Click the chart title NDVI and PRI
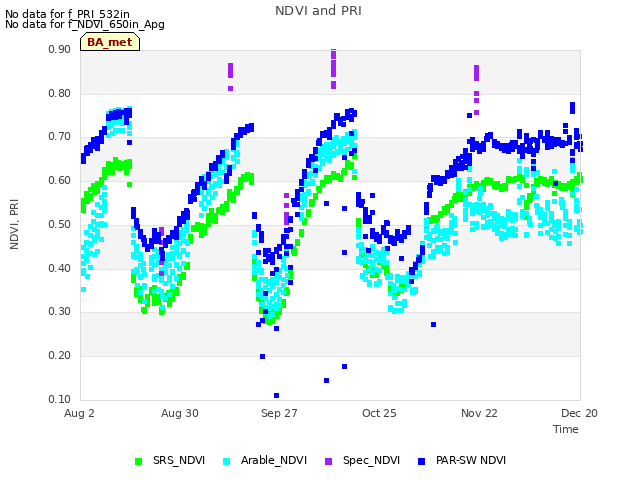Screen dimensions: 640x480 point(318,11)
